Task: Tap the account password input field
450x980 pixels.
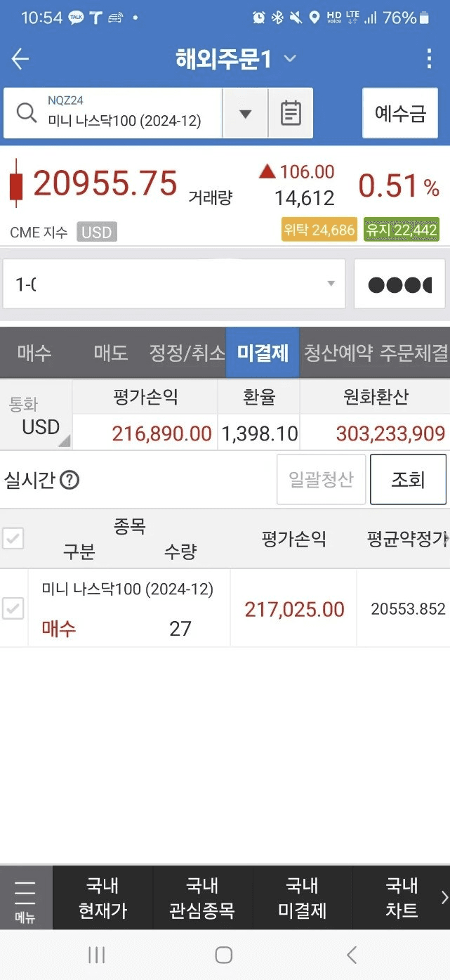Action: coord(399,283)
